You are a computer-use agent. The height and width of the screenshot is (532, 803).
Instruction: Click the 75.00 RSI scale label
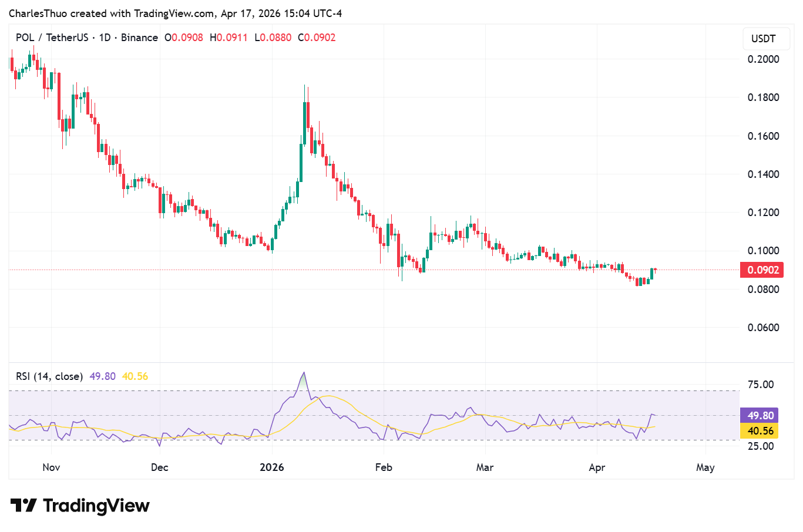pos(760,385)
